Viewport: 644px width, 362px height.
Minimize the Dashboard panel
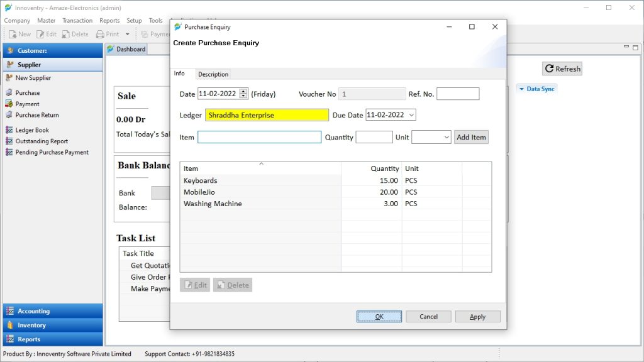[626, 47]
